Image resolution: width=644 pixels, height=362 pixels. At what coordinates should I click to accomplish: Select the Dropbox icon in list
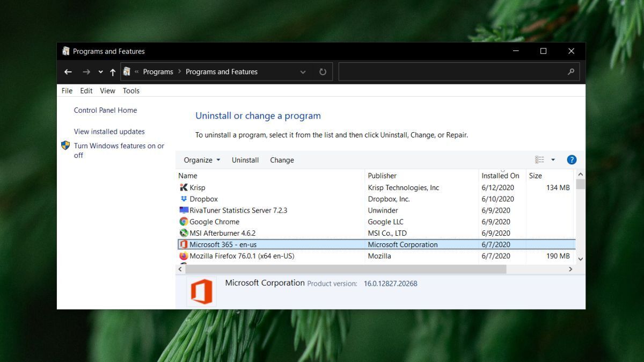[184, 199]
